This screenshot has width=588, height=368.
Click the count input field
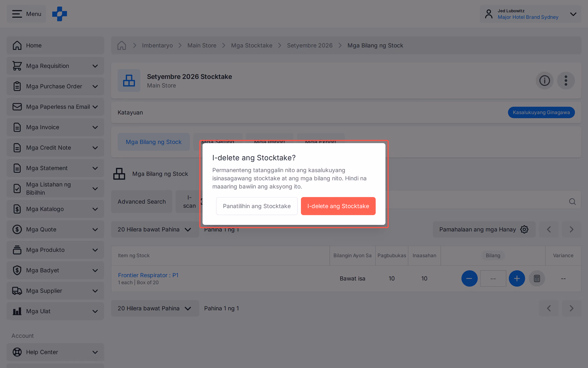pos(493,278)
